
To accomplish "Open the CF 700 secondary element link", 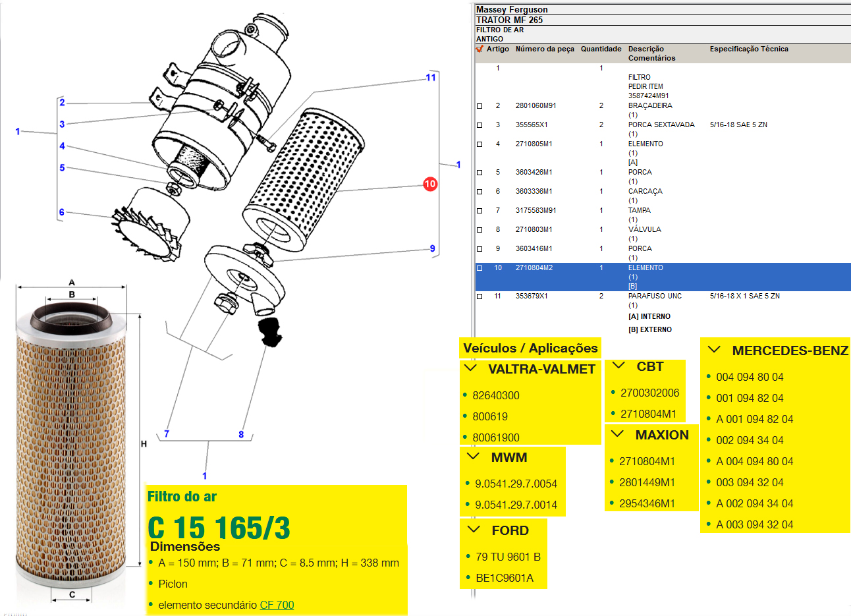I will 277,605.
